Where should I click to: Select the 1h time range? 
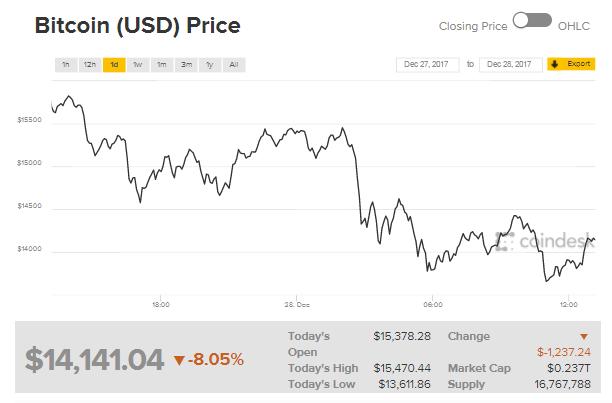point(66,64)
